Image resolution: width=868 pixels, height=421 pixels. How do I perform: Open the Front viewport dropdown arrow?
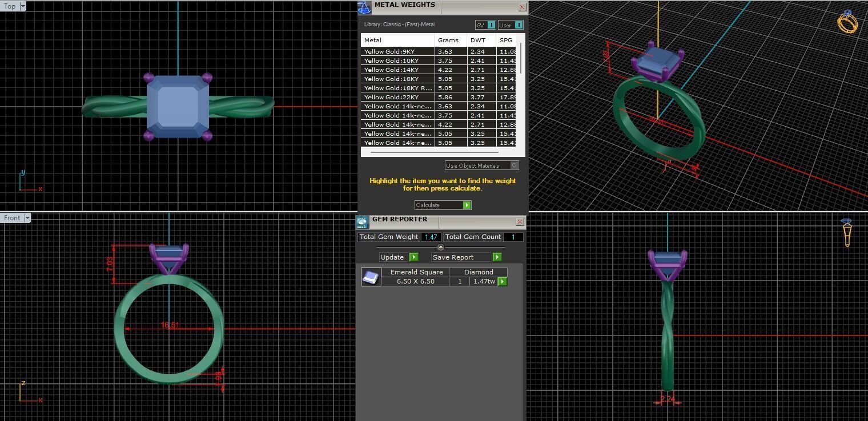27,218
